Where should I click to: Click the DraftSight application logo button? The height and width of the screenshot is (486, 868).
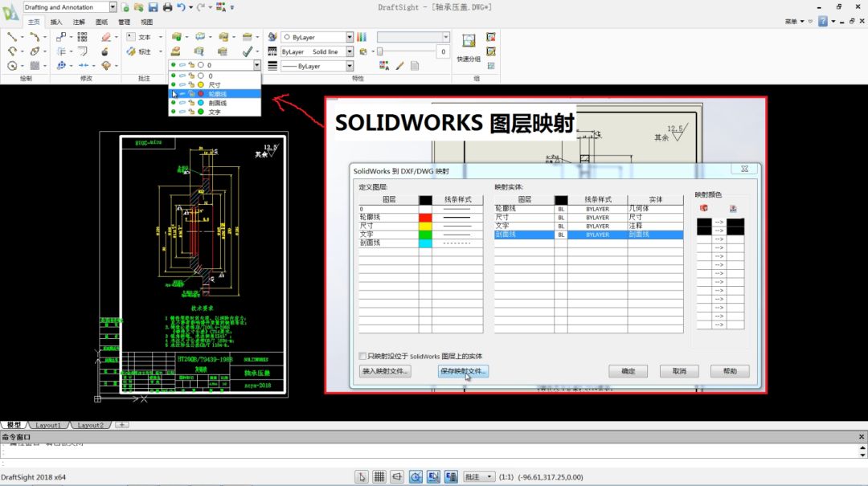pos(10,12)
